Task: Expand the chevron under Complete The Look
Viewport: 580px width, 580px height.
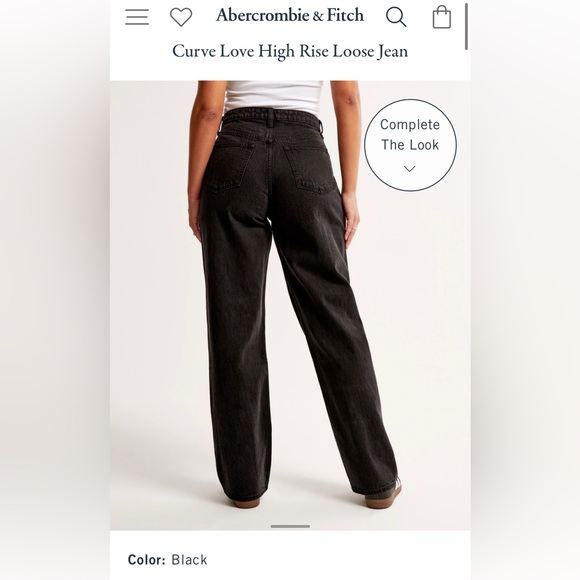Action: tap(409, 169)
